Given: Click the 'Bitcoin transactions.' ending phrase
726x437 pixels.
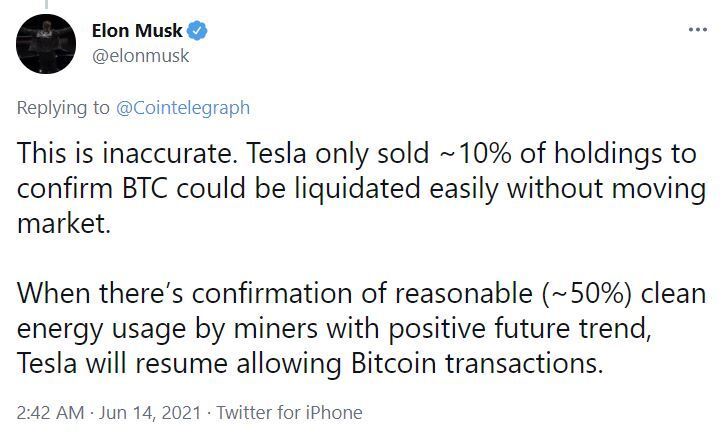Looking at the screenshot, I should [x=477, y=364].
